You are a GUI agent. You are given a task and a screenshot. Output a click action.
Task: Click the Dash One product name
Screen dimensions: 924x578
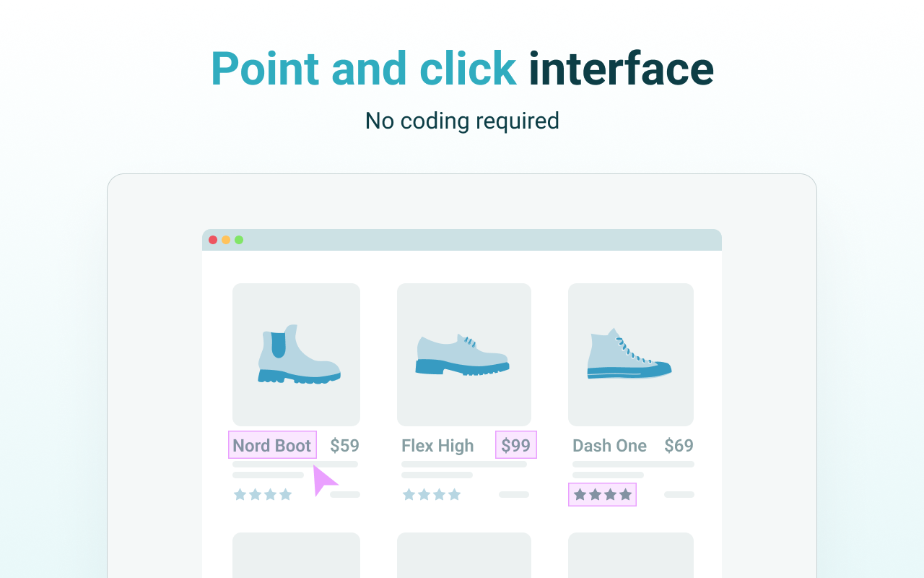[609, 446]
